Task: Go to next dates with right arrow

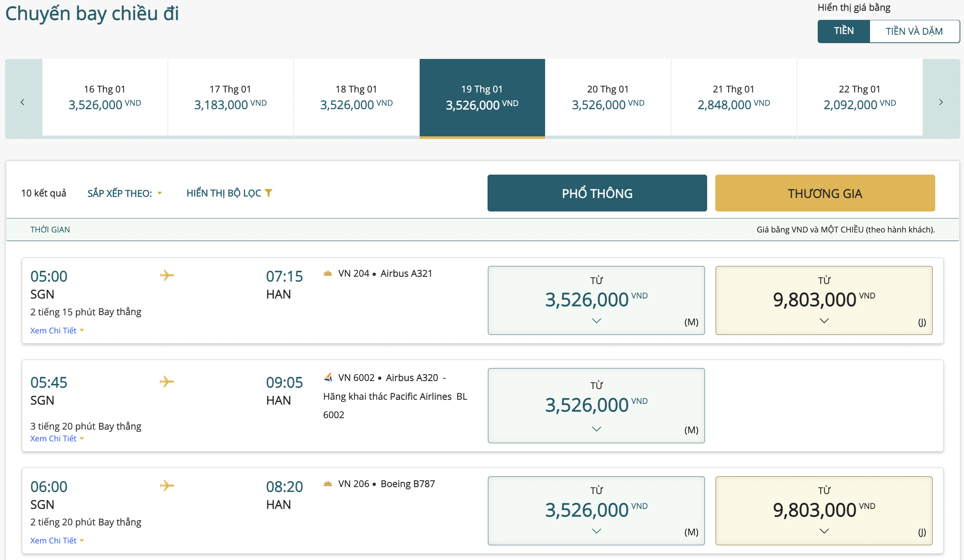Action: click(x=941, y=102)
